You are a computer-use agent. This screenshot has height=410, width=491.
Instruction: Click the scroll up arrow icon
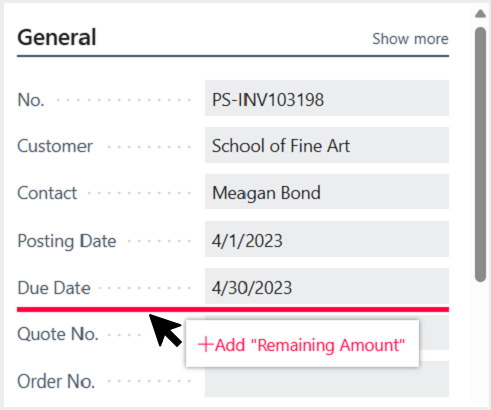point(480,14)
